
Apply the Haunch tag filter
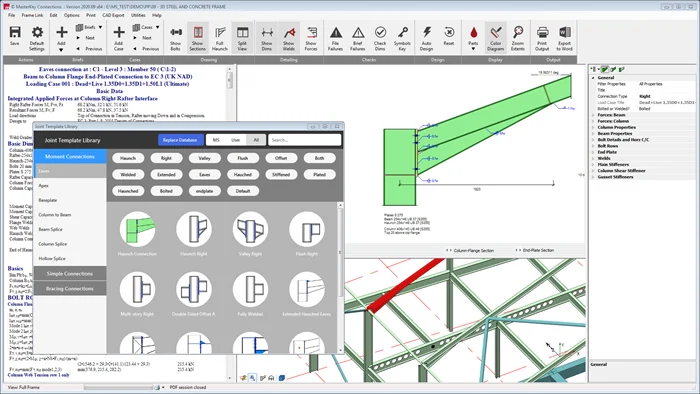point(128,158)
